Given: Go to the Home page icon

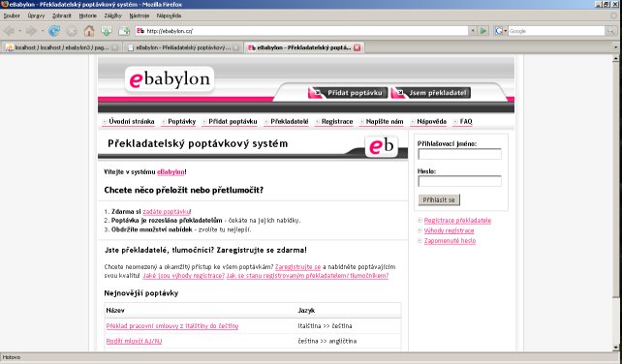Looking at the screenshot, I should click(x=89, y=31).
